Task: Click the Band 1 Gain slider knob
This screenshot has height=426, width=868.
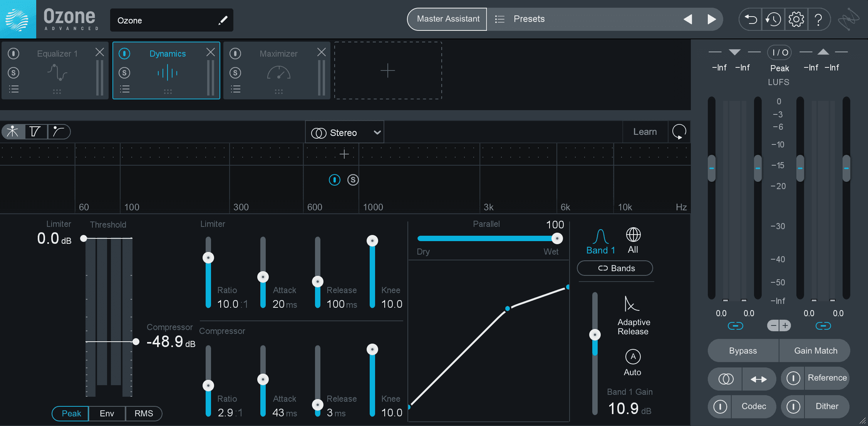Action: [x=595, y=335]
